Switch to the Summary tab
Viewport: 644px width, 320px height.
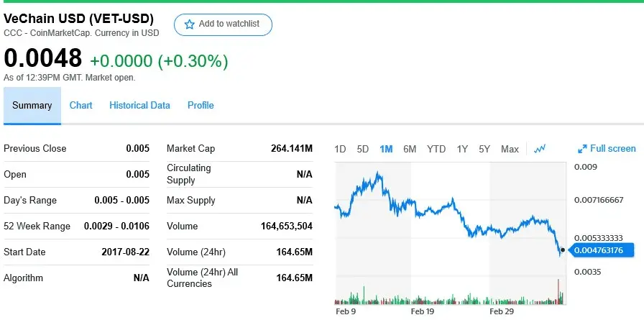tap(32, 106)
